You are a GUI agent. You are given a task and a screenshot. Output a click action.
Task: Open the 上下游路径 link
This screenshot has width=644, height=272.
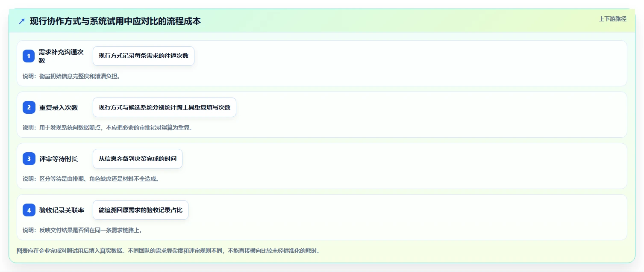tap(612, 19)
